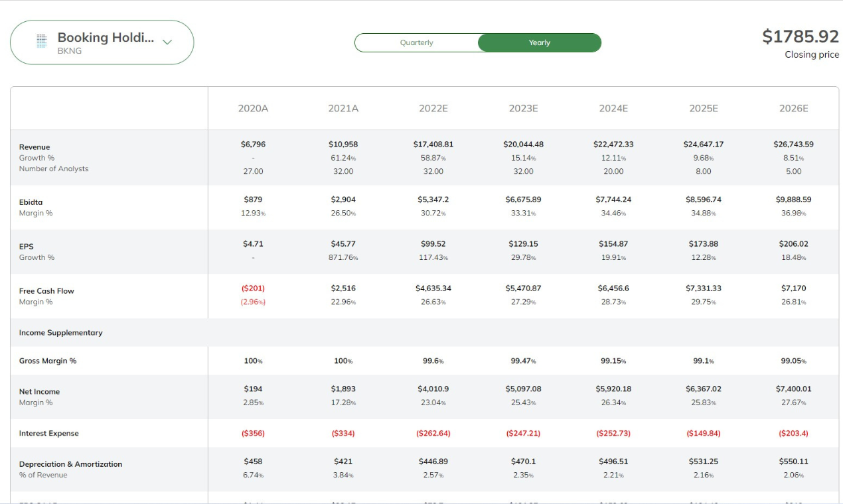The image size is (843, 504).
Task: Click the 2024E column header
Action: (613, 108)
